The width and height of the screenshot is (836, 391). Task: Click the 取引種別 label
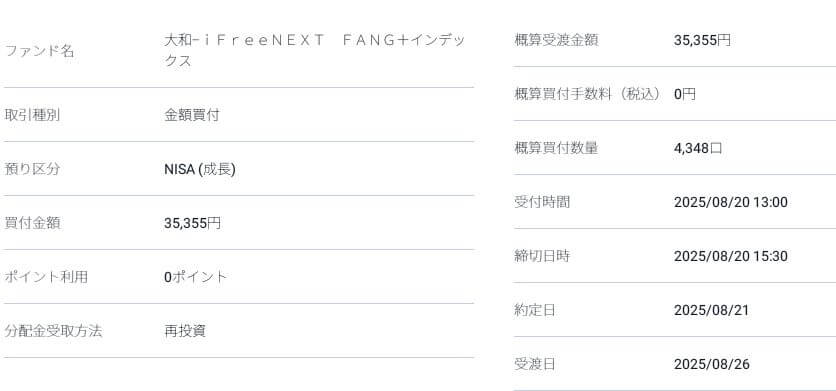click(32, 115)
